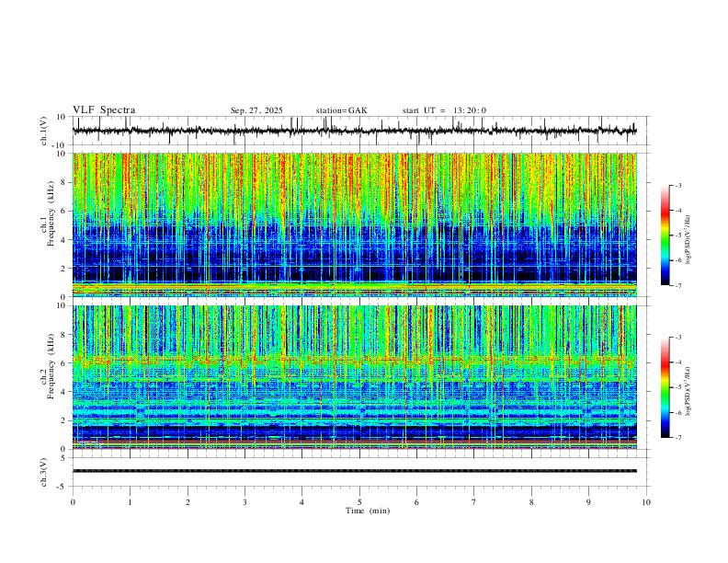Viewport: 728px width, 563px height.
Task: Click the -5 tick on ch.1 colorbar
Action: pyautogui.click(x=677, y=236)
